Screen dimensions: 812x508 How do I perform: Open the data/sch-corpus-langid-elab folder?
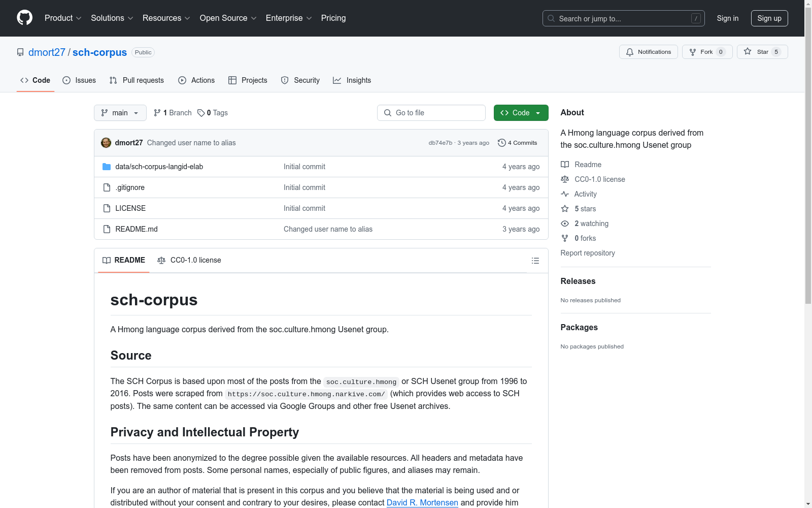coord(159,167)
